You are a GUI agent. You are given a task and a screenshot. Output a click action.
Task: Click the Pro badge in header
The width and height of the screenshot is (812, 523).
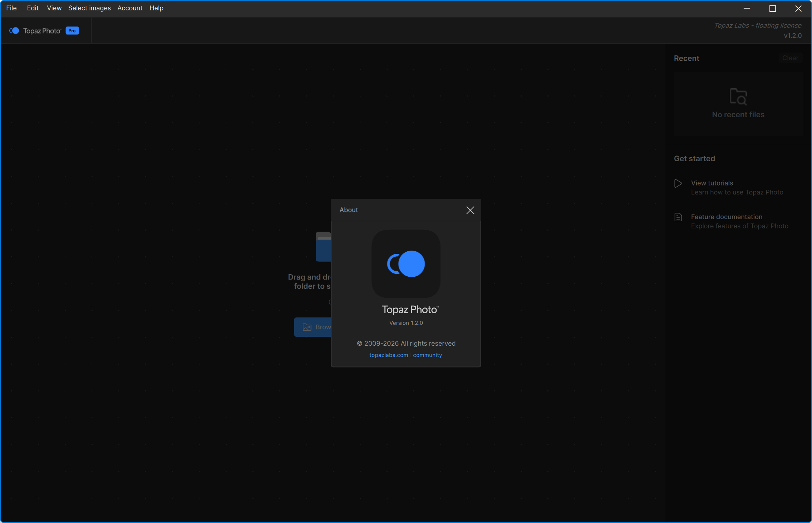pos(72,31)
